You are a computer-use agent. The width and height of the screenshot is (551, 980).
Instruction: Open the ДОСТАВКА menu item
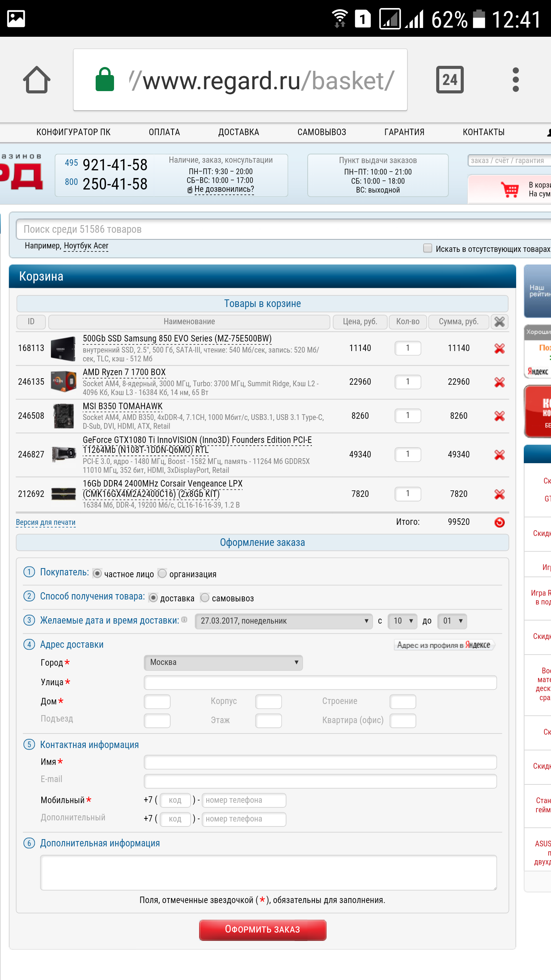[239, 132]
